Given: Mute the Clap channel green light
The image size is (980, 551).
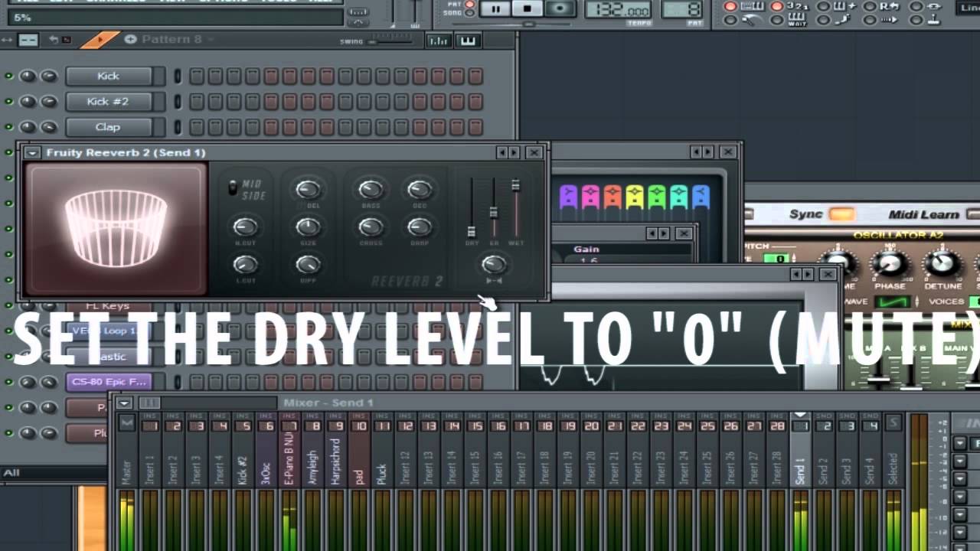Looking at the screenshot, I should pyautogui.click(x=9, y=126).
